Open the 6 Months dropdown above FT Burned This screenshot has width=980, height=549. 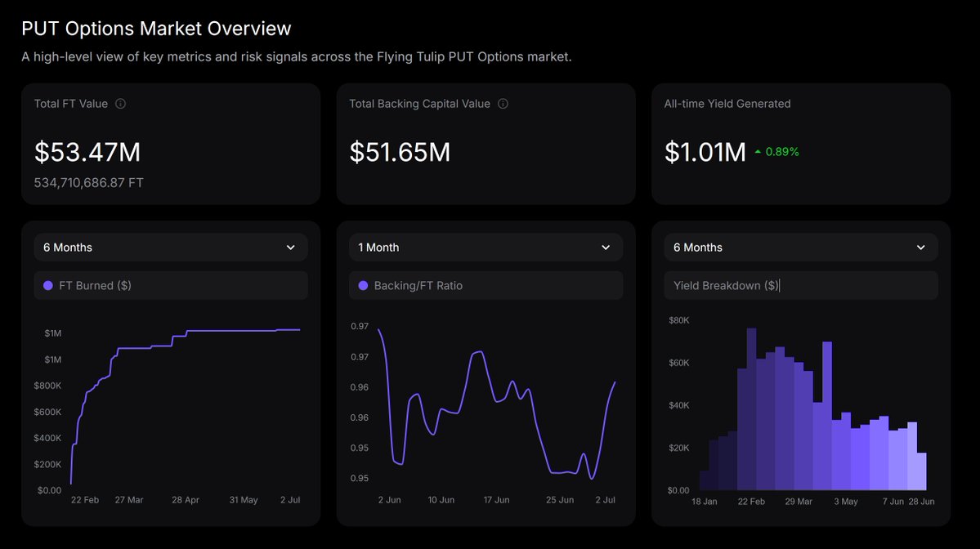(171, 248)
